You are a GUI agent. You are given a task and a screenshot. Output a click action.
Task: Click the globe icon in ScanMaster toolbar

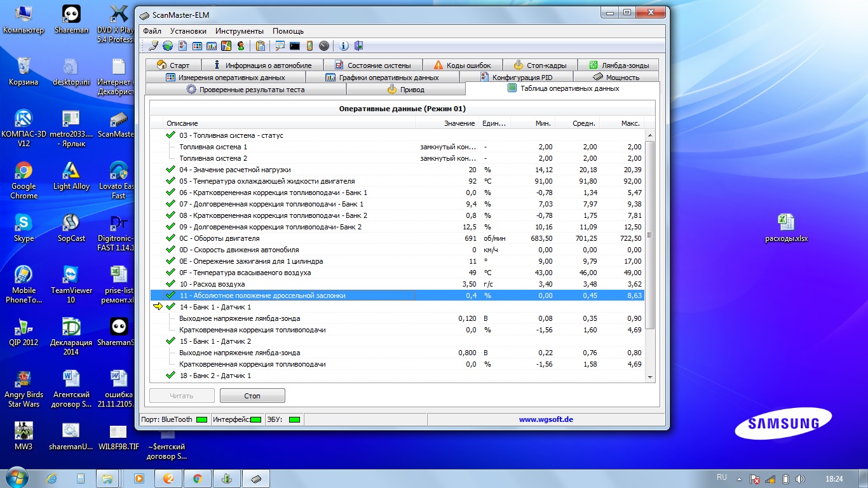coord(168,46)
